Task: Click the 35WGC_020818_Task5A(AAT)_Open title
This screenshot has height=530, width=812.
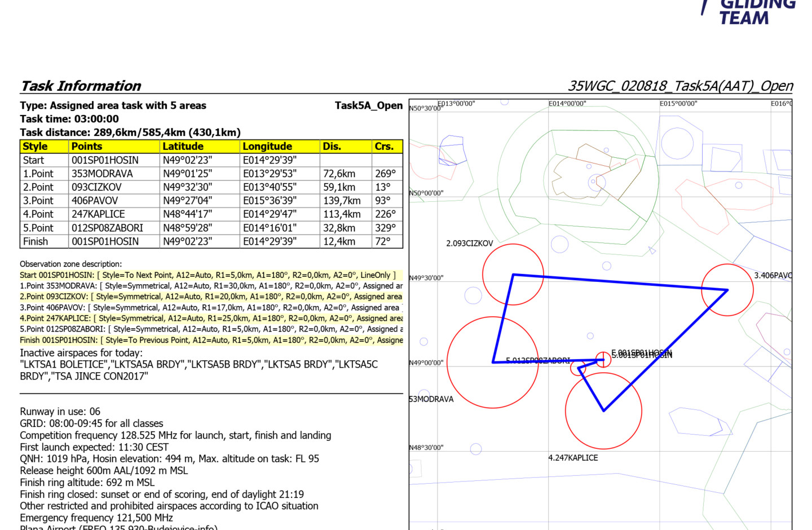Action: 680,86
